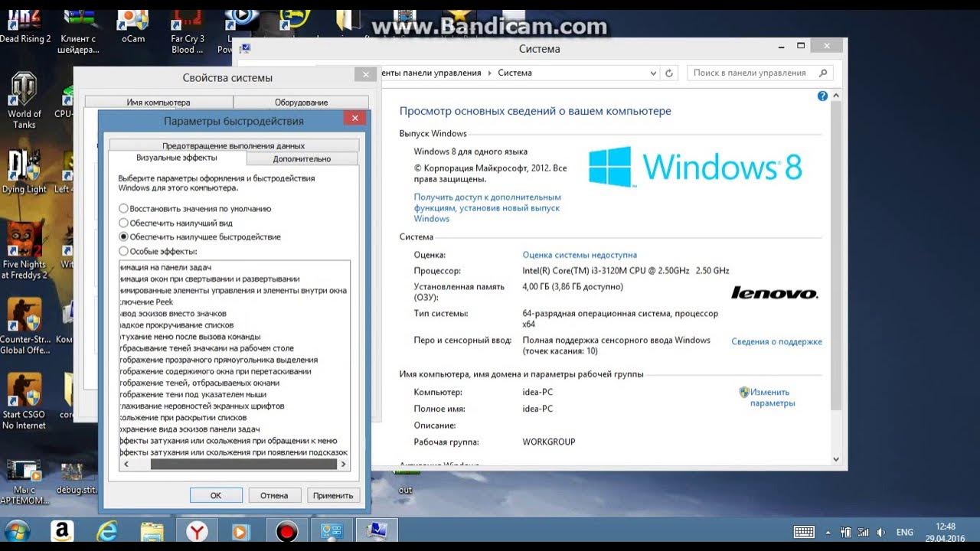Screen dimensions: 980x551
Task: Click the effect row 'охранение вида эскизов панели задач'
Action: [190, 429]
